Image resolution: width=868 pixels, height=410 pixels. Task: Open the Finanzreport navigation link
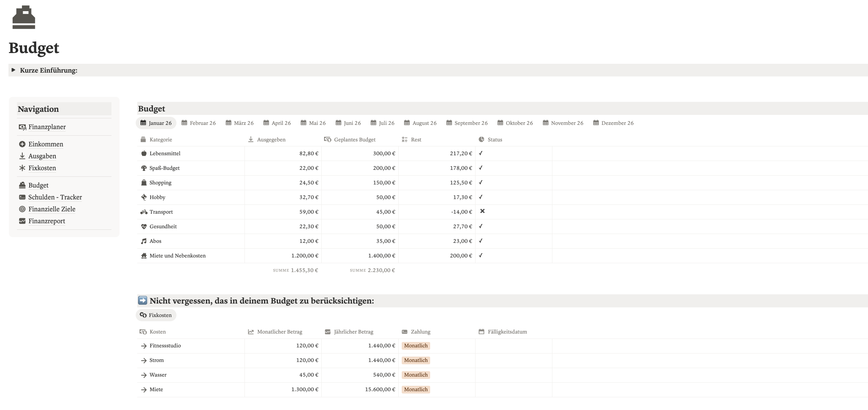coord(47,221)
